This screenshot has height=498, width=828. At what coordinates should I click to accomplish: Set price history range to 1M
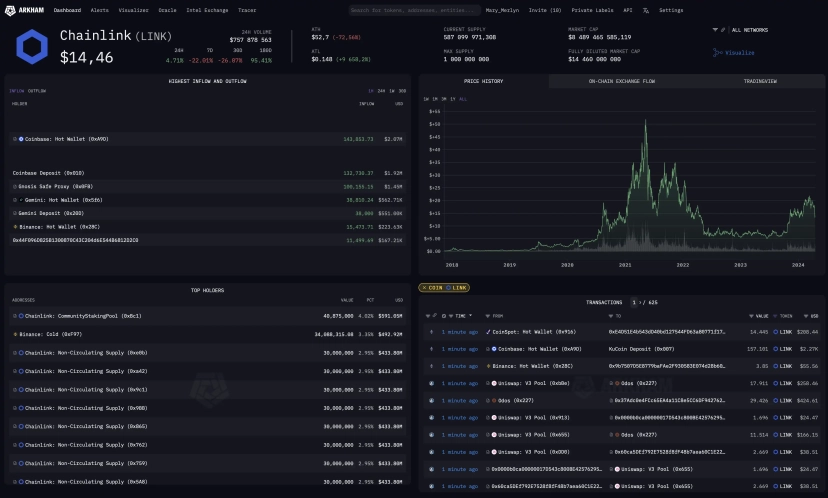coord(434,99)
